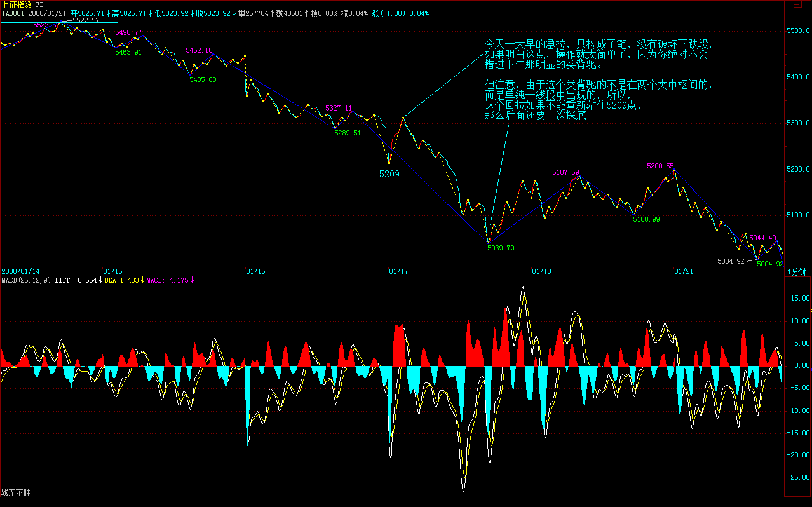Open the MACD(26,12,9) indicator label
The image size is (812, 507).
click(26, 280)
